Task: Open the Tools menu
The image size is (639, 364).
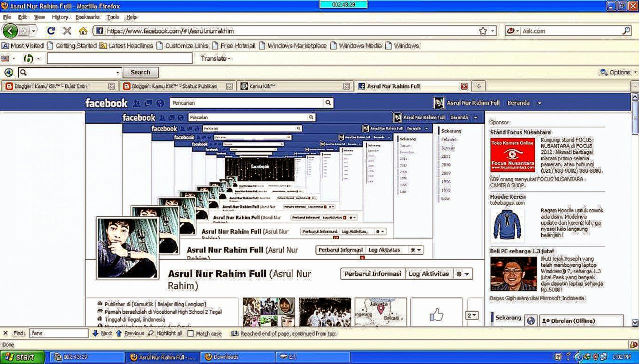Action: coord(113,17)
